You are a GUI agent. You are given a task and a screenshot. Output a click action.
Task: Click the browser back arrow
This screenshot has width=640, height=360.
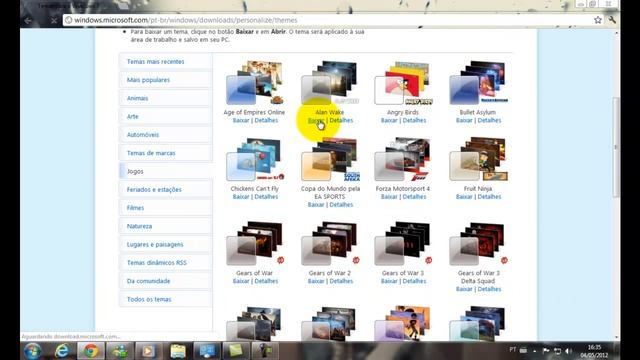pos(28,20)
